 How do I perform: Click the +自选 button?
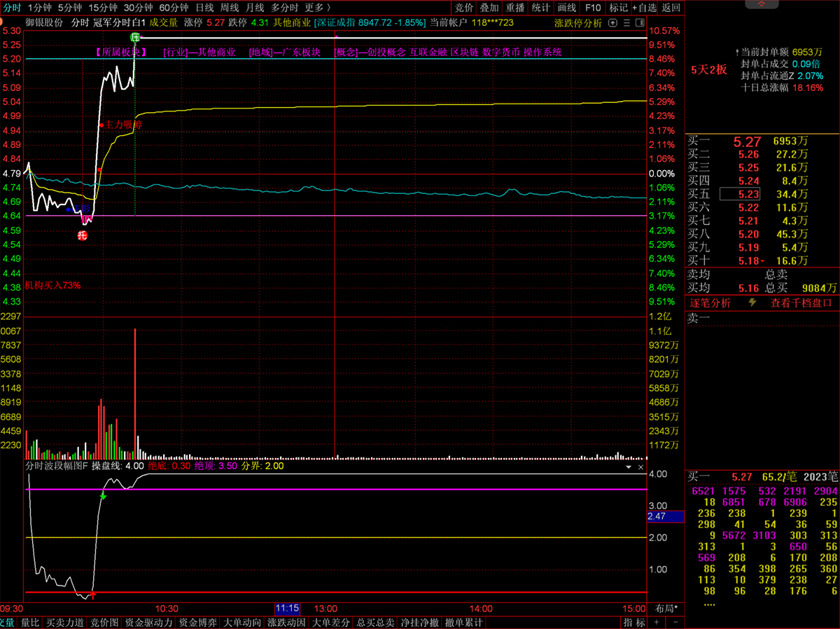(644, 8)
